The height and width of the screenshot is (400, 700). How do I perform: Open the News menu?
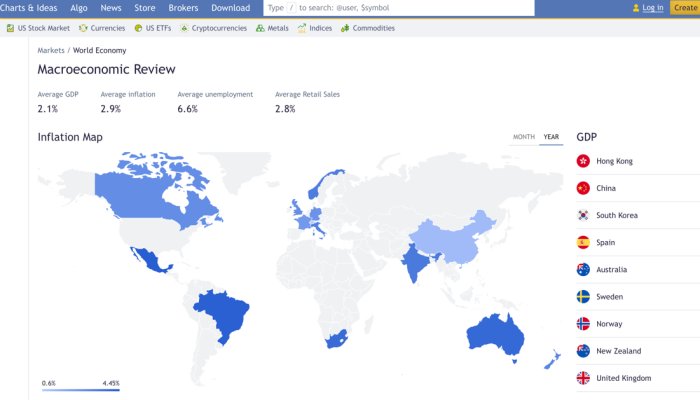(x=111, y=8)
